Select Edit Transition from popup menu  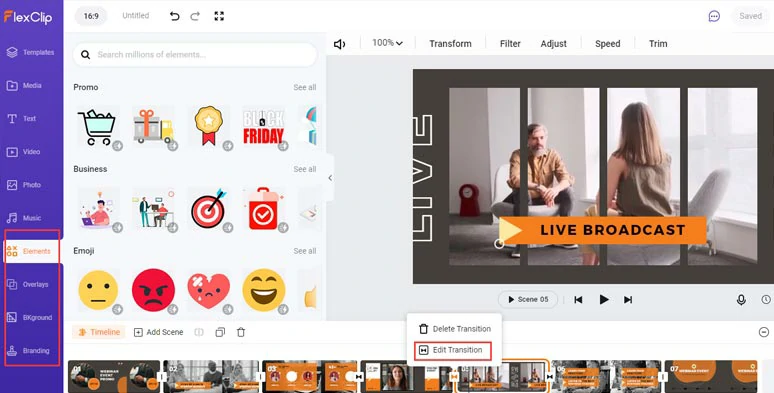(x=452, y=350)
